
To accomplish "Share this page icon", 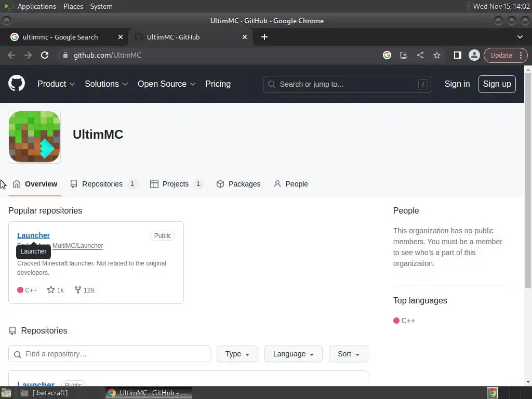I will [x=420, y=55].
